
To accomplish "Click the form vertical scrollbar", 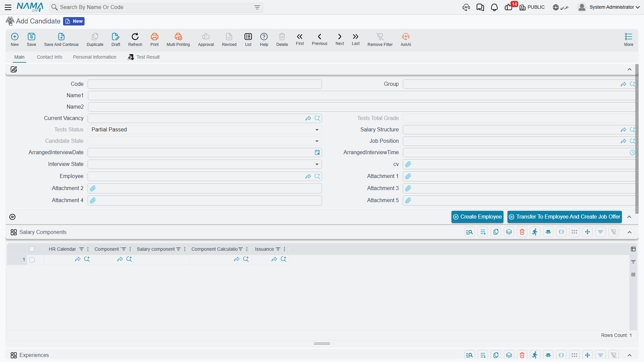I will (x=637, y=139).
